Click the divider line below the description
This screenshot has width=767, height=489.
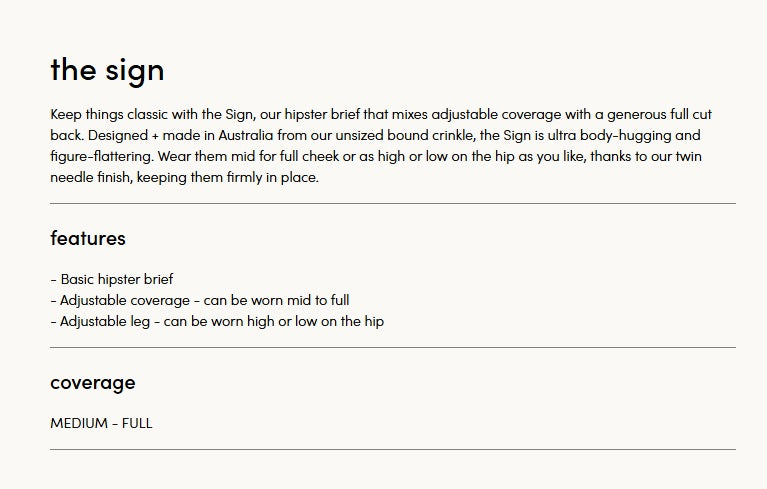click(x=393, y=203)
